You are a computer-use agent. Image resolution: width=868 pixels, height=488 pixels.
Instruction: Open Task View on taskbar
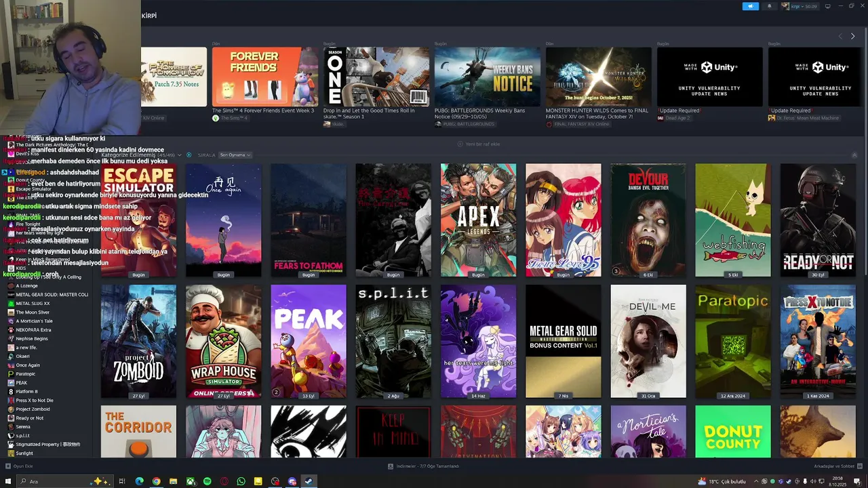122,481
